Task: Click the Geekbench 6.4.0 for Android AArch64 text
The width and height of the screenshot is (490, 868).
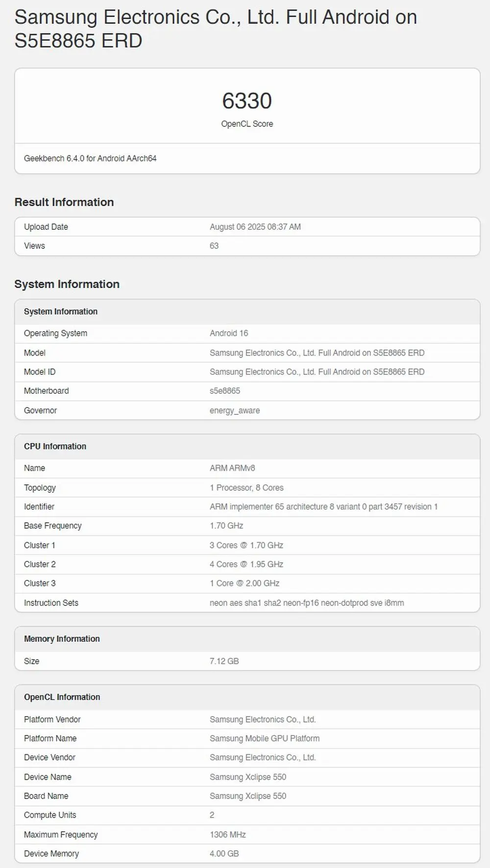Action: click(x=90, y=158)
